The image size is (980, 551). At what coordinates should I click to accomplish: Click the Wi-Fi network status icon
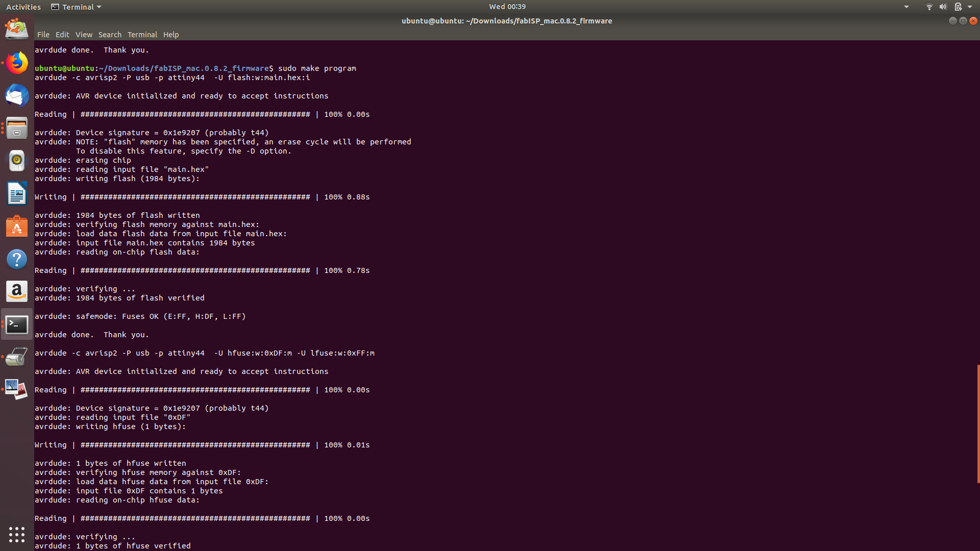point(929,7)
